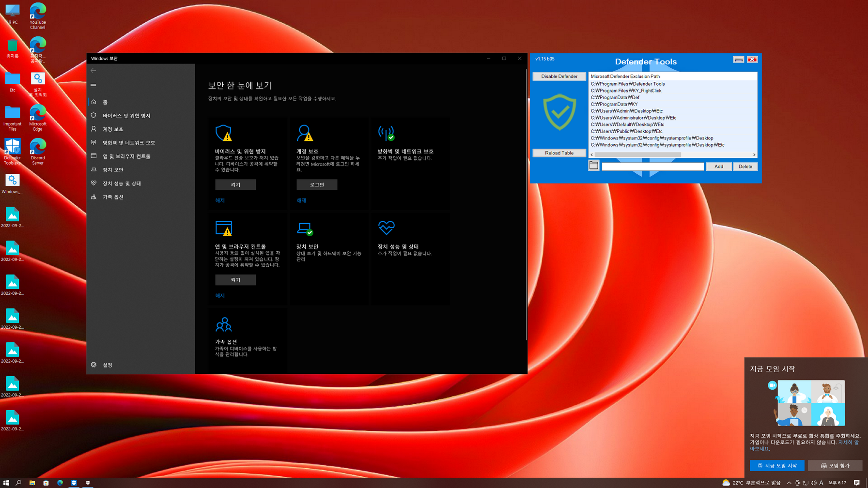The image size is (868, 488).
Task: Open Microsoft Edge from the taskbar
Action: (x=60, y=483)
